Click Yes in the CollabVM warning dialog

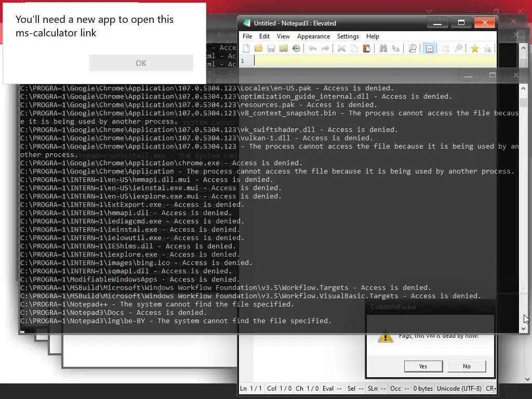click(x=423, y=366)
